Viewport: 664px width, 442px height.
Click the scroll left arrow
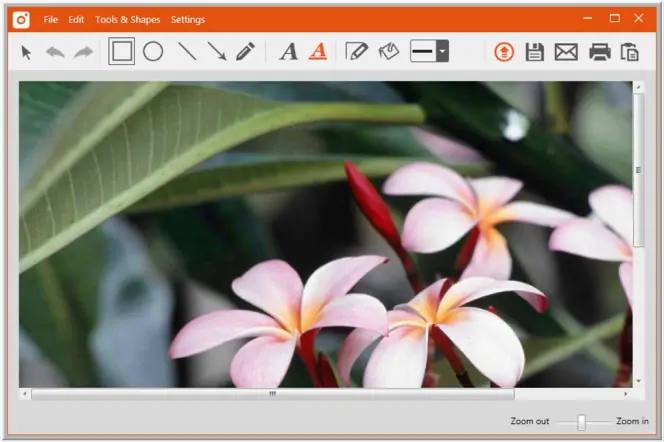(25, 394)
